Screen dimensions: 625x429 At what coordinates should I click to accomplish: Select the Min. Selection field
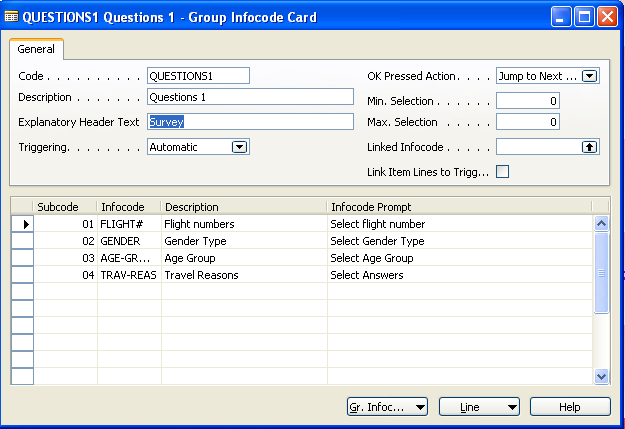point(528,101)
